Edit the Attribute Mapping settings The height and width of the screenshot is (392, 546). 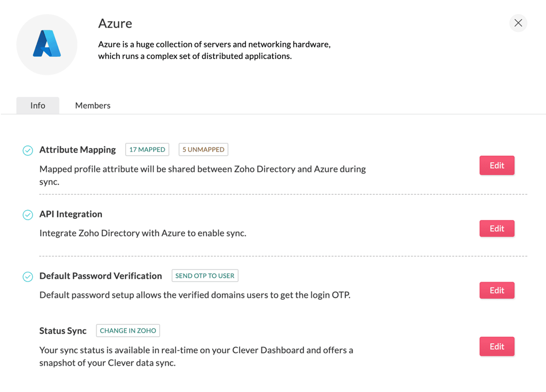(x=497, y=166)
